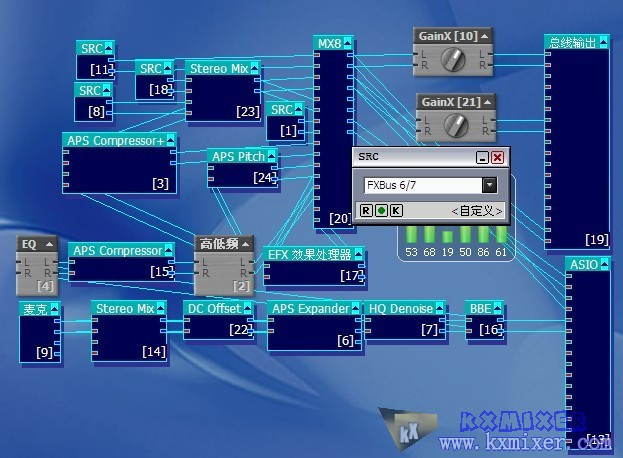Select the EFX 效果处理器 module title
623x458 pixels.
click(309, 255)
